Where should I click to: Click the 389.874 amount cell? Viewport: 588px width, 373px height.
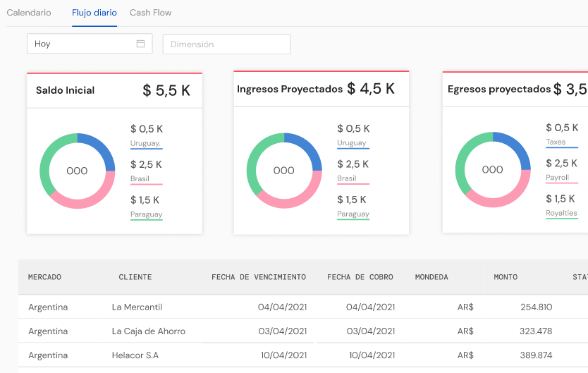(536, 355)
